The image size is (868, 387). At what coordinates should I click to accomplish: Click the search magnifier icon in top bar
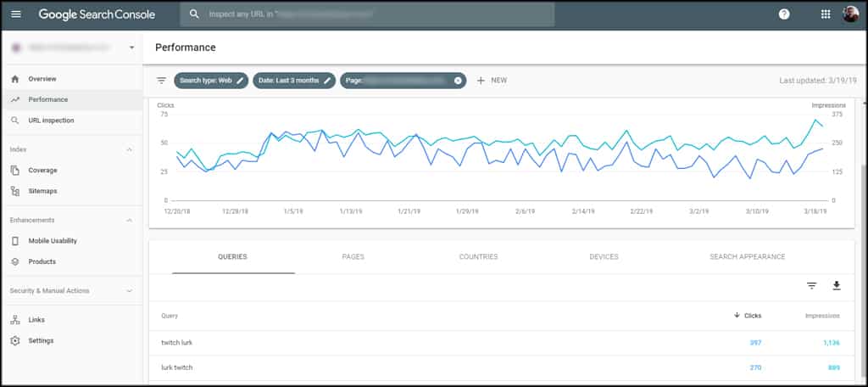click(x=194, y=14)
